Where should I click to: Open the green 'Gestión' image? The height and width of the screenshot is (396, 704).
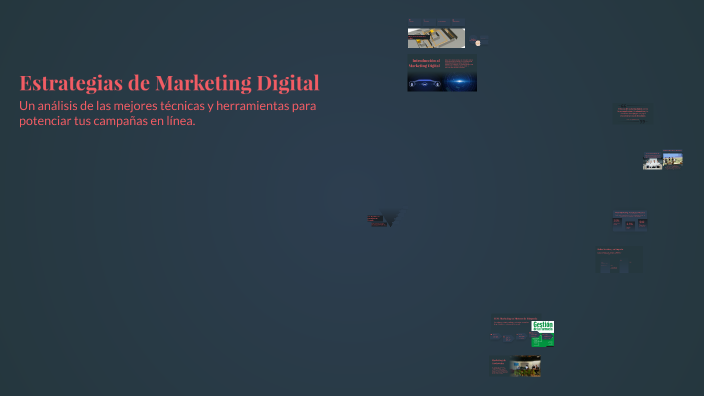(x=542, y=334)
